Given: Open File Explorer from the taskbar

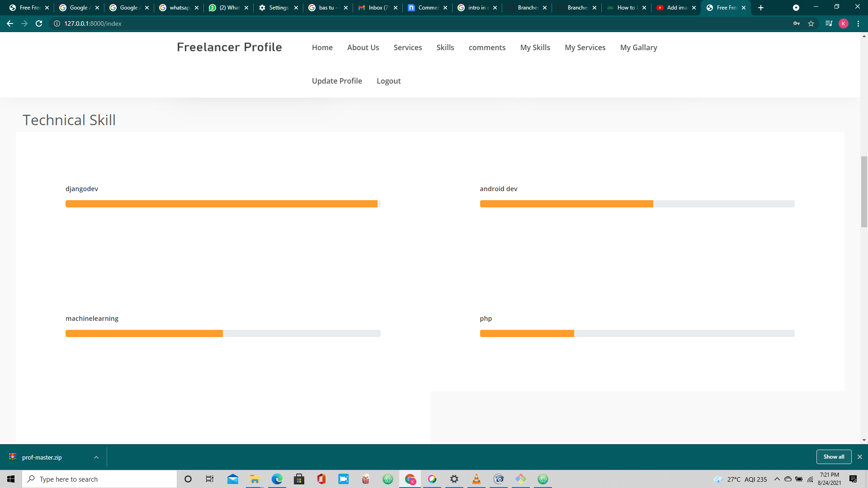Looking at the screenshot, I should coord(255,479).
